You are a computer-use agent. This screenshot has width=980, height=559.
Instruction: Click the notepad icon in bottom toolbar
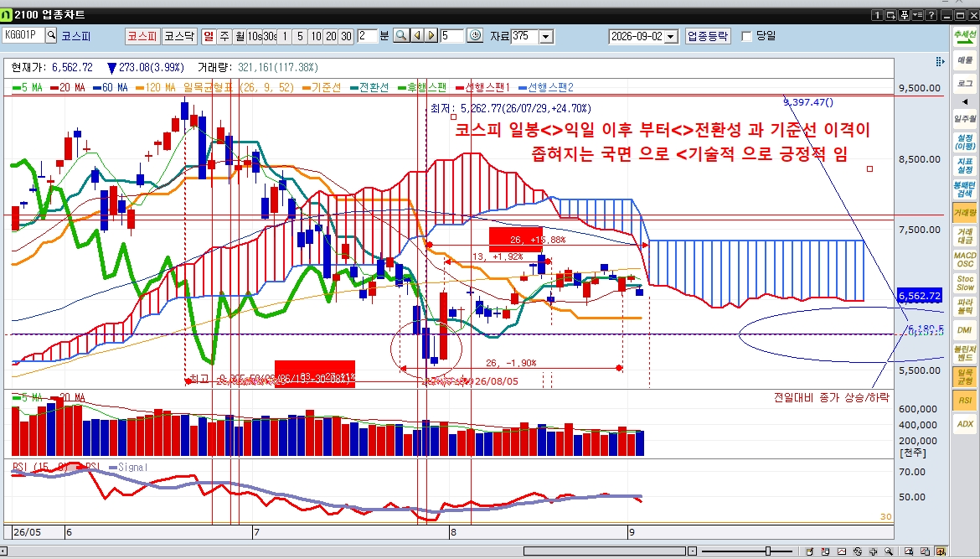point(809,551)
